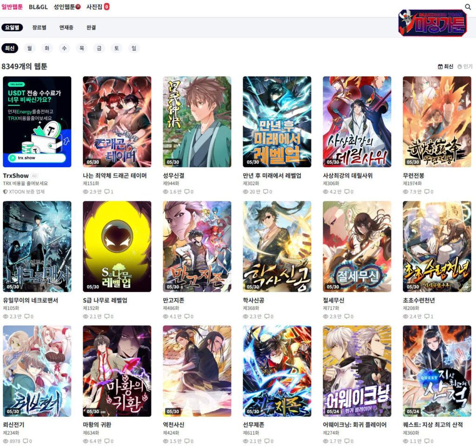Click the 절세무신 title link
Screen dimensions: 476x448
tap(334, 301)
